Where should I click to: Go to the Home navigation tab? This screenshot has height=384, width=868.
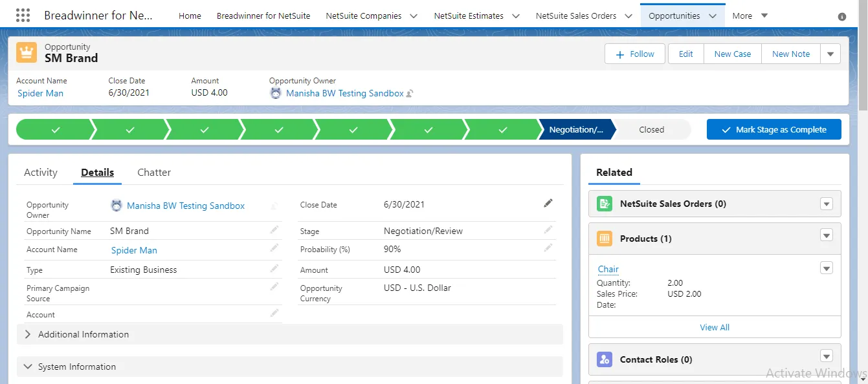[x=190, y=16]
